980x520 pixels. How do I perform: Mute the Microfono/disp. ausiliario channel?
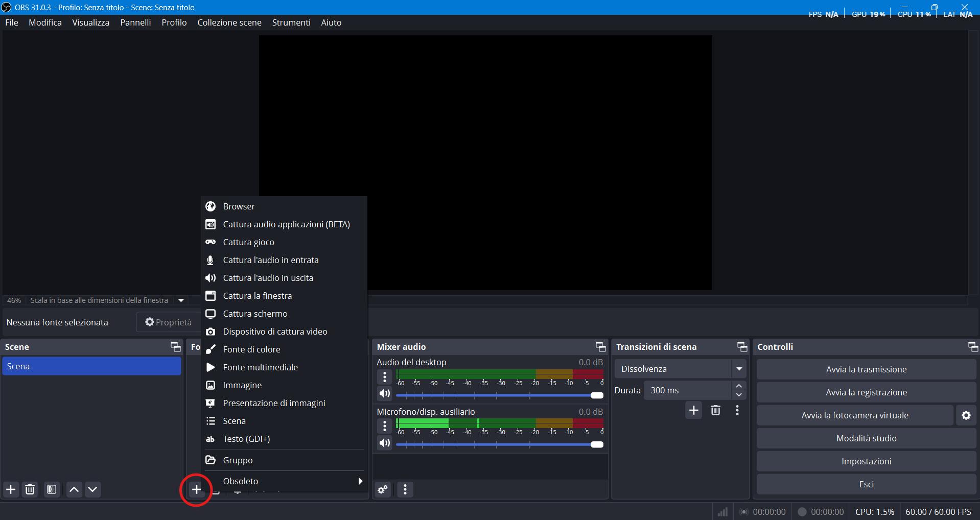click(x=385, y=443)
